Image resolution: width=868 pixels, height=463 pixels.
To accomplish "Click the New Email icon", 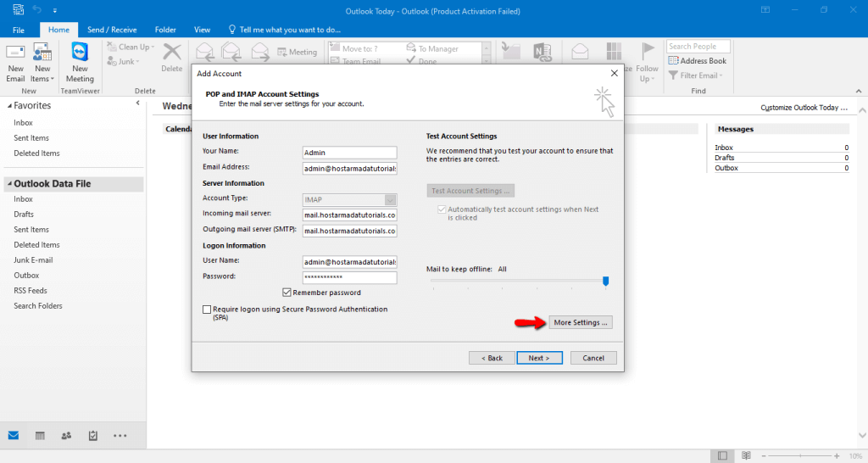I will pyautogui.click(x=15, y=53).
